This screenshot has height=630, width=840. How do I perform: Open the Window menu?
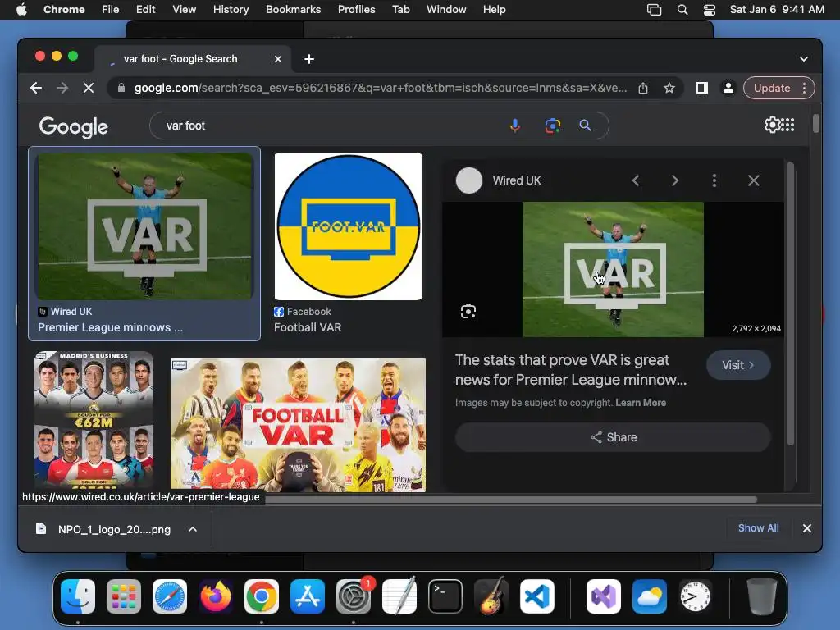point(446,9)
